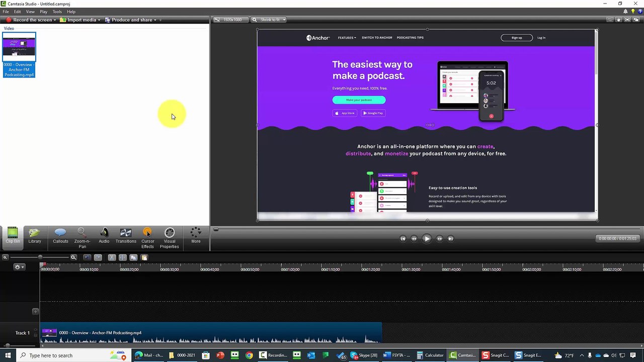Image resolution: width=644 pixels, height=362 pixels.
Task: Toggle the Track 1 lock
Action: coord(35,335)
